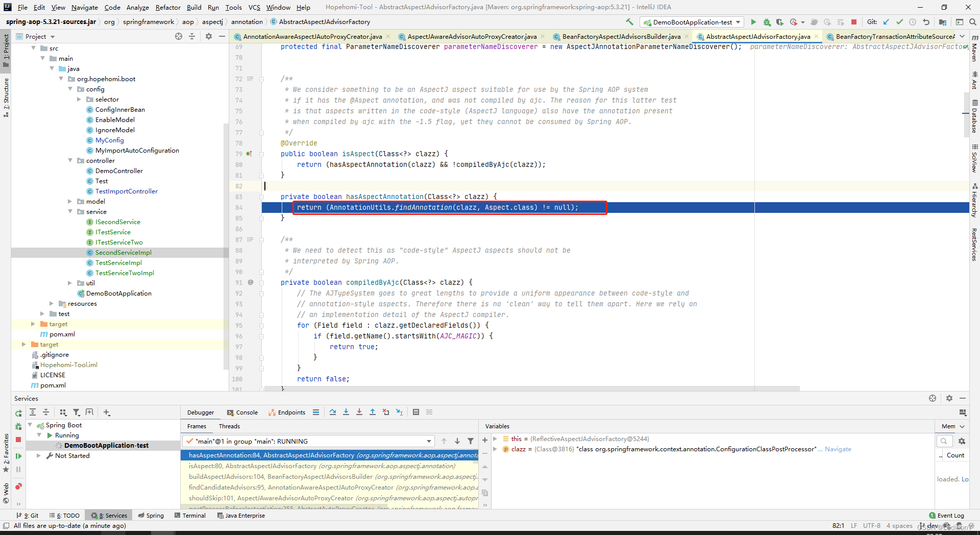
Task: Select SecondServiceImpl in project tree
Action: tap(123, 253)
